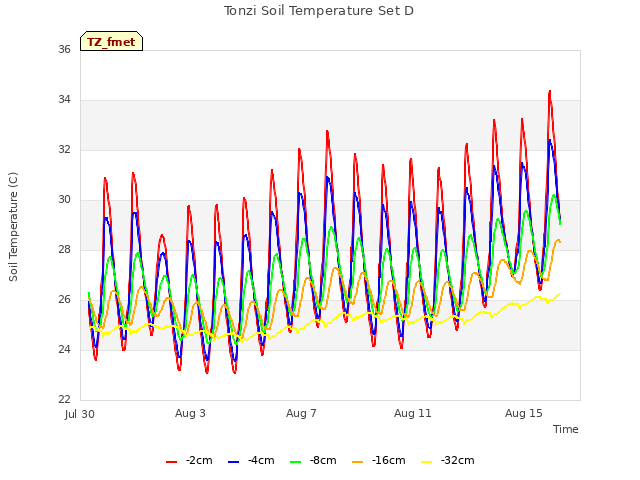This screenshot has width=640, height=480.
Task: Click the 28 y-axis tick label
Action: click(x=64, y=250)
